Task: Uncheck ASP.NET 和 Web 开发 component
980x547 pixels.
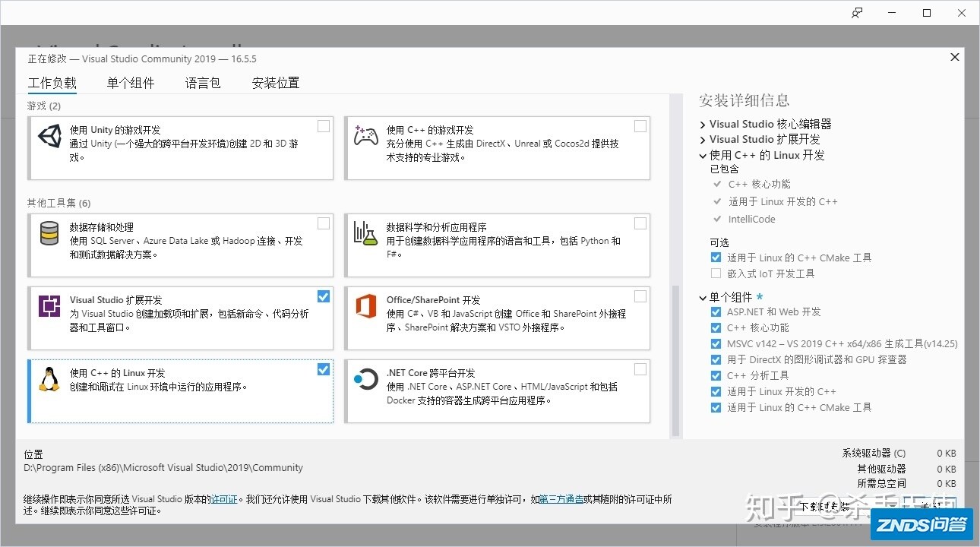Action: coord(716,311)
